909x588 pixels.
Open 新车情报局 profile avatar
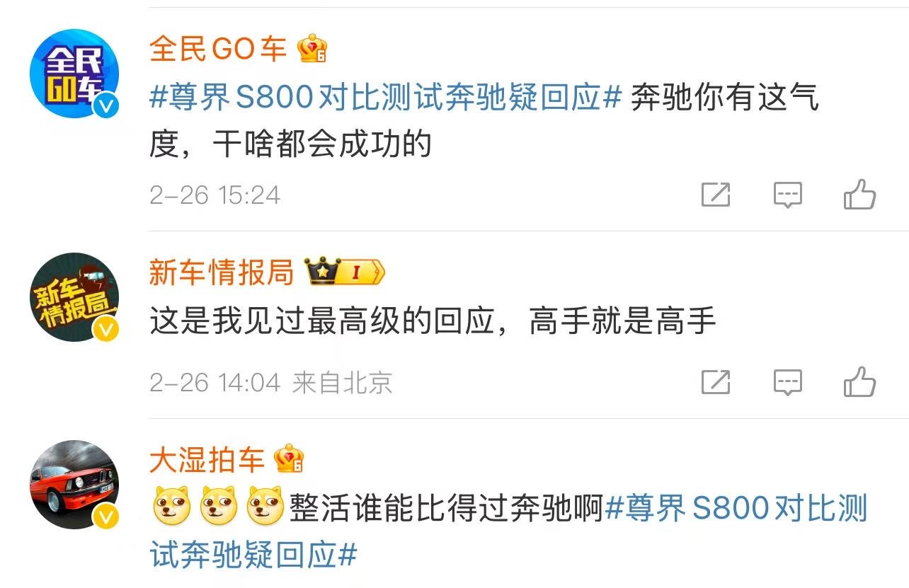pyautogui.click(x=74, y=297)
